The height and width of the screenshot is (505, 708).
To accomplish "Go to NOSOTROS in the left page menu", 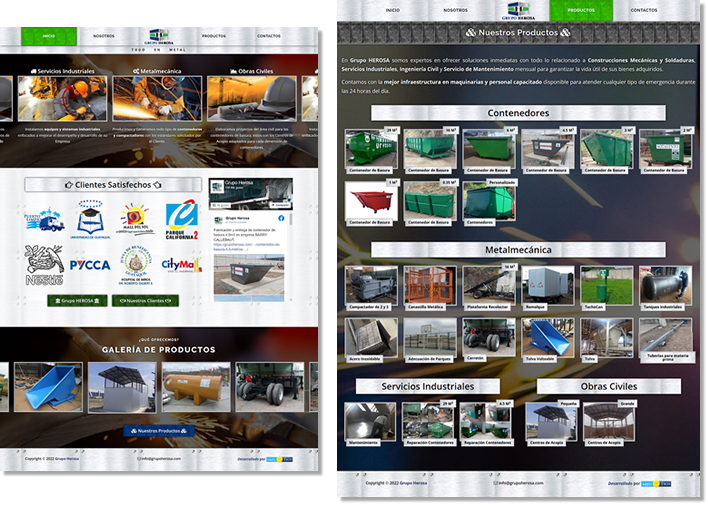I will [104, 35].
